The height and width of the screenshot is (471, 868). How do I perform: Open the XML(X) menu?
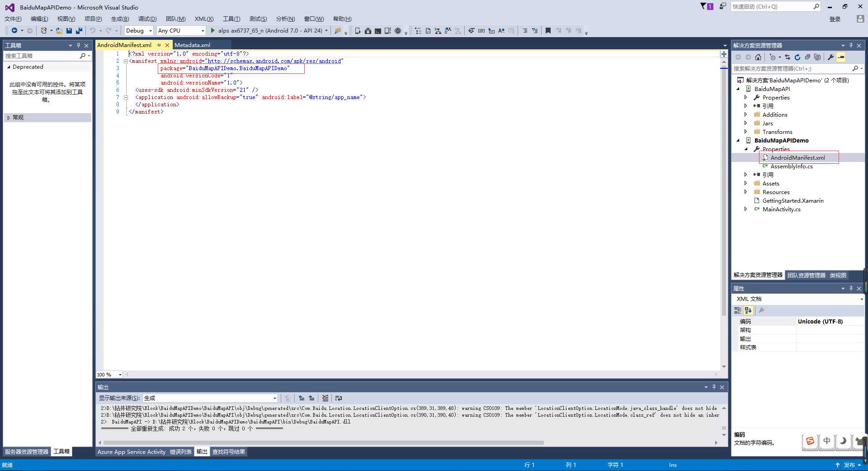coord(204,19)
